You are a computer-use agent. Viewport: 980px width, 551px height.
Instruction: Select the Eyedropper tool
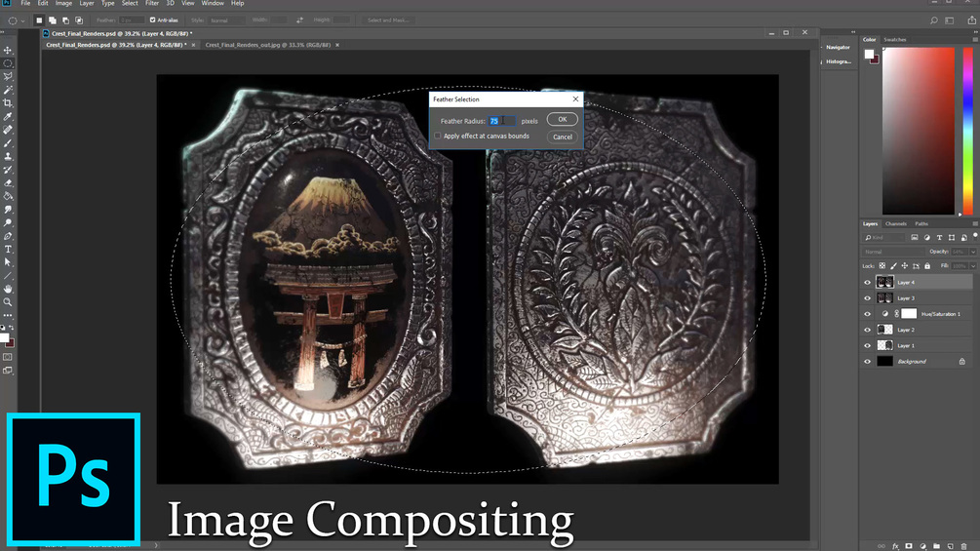click(x=8, y=117)
